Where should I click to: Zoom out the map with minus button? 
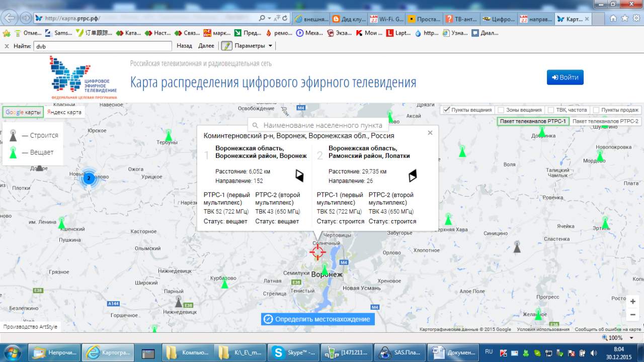click(632, 315)
